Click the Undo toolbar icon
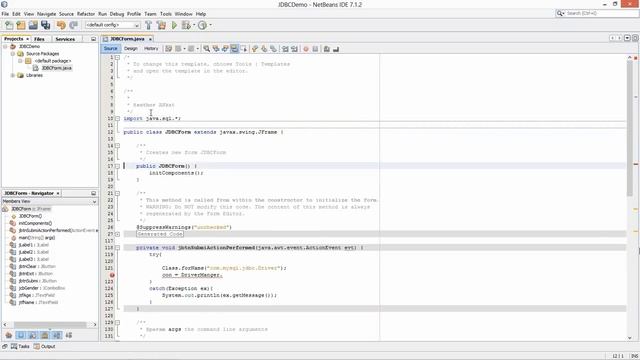The image size is (640, 360). click(61, 25)
